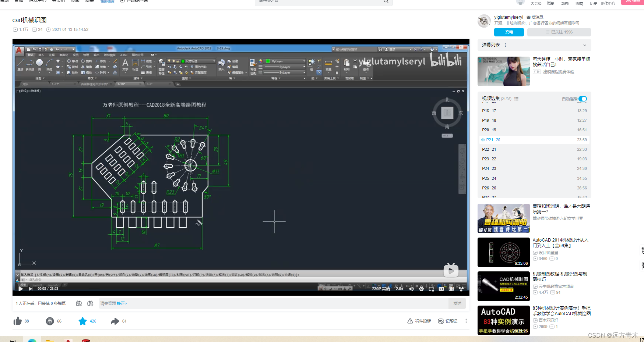The width and height of the screenshot is (644, 342).
Task: Open the 2.0x playback speed menu
Action: point(400,289)
